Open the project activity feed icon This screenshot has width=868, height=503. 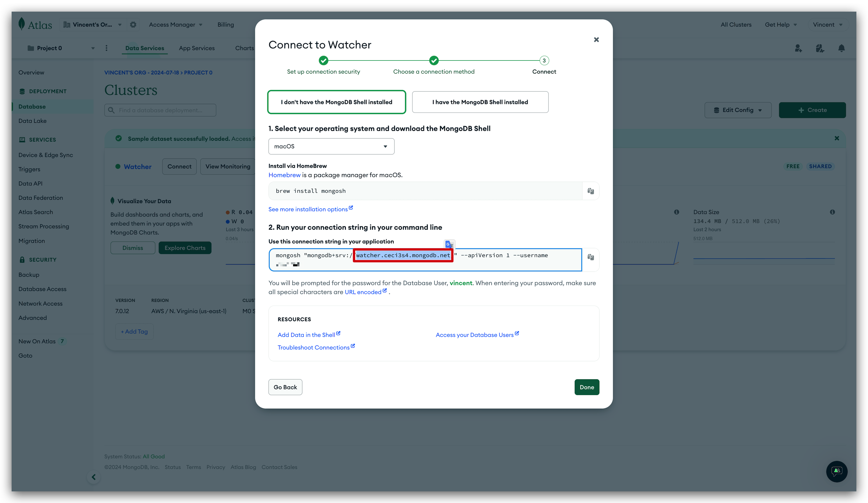820,48
